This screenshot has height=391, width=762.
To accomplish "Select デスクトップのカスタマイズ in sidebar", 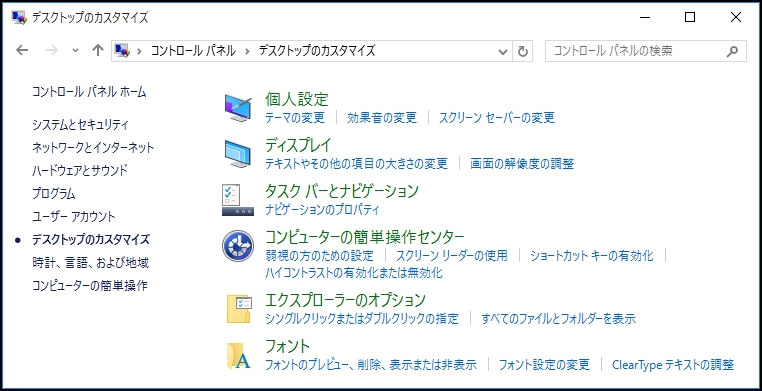I will tap(91, 240).
